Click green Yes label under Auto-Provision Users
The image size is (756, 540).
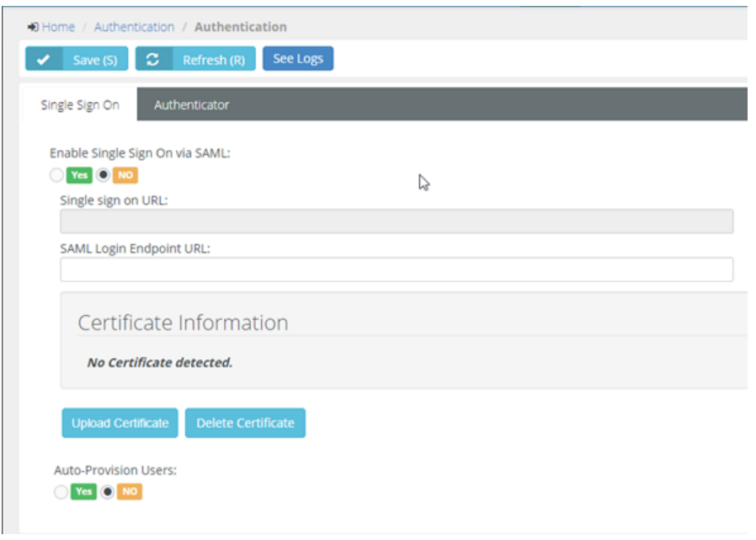point(84,492)
